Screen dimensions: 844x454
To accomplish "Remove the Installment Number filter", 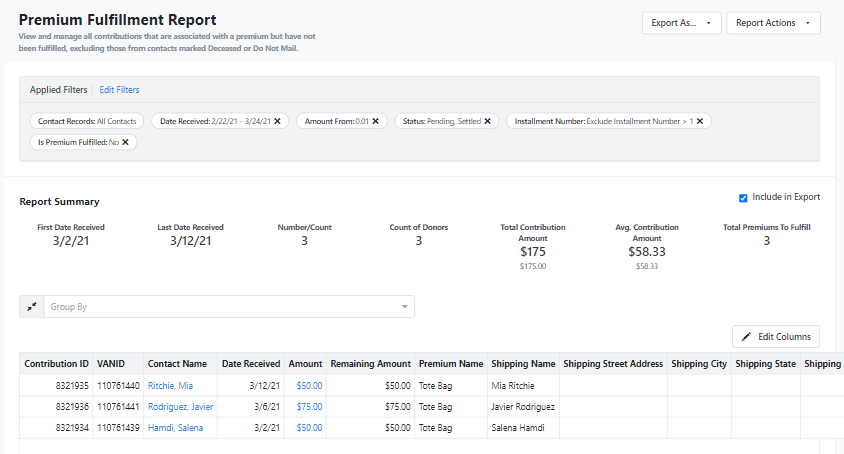I will click(700, 121).
